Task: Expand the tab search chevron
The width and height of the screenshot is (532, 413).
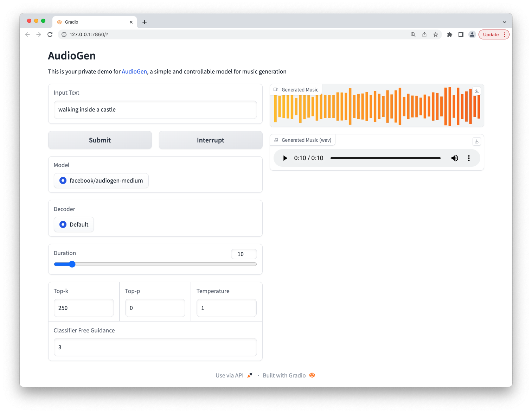Action: (505, 22)
